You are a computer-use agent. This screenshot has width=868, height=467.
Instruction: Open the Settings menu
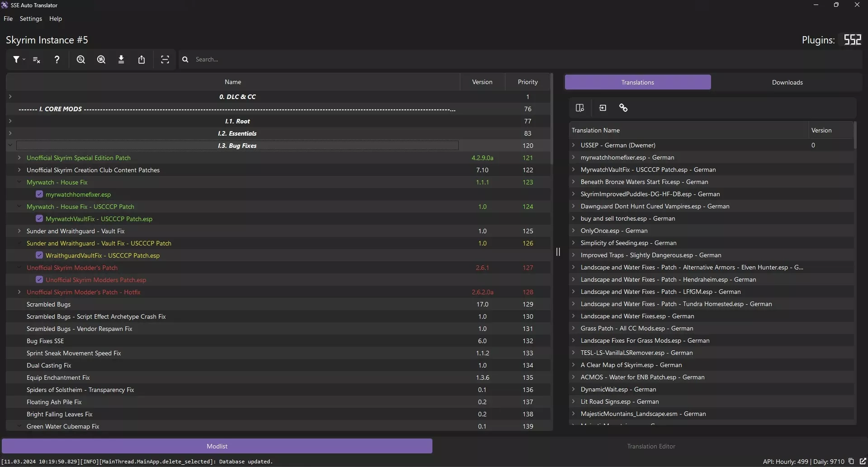tap(31, 19)
